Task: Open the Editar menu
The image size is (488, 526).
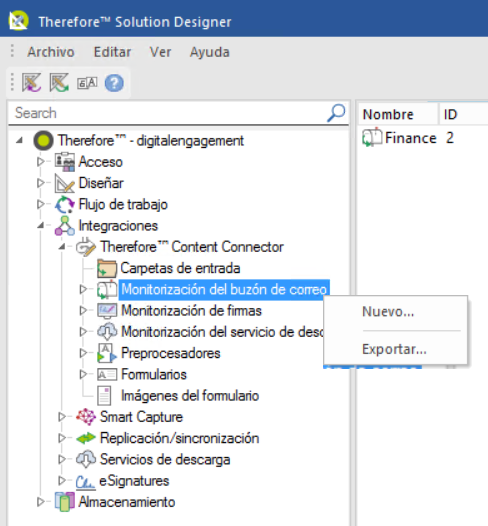Action: click(x=112, y=52)
